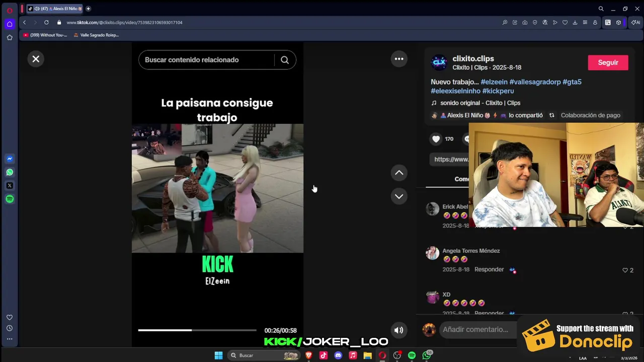Open the extensions cube icon
Screen dimensions: 644x362
click(618, 22)
